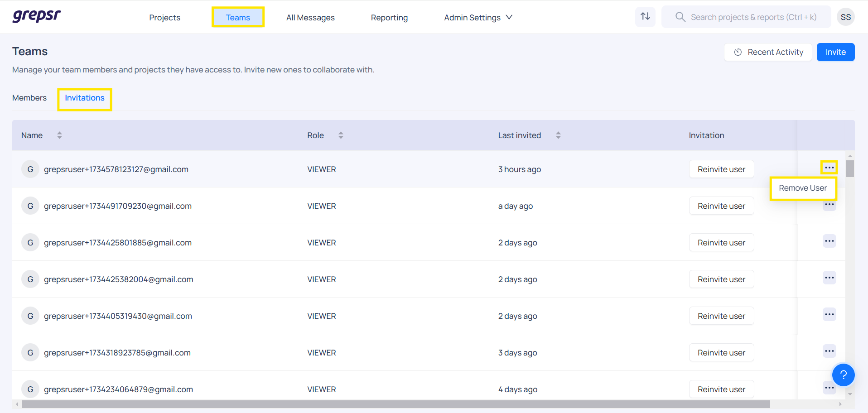Click the grepsr logo
868x413 pixels.
[36, 16]
